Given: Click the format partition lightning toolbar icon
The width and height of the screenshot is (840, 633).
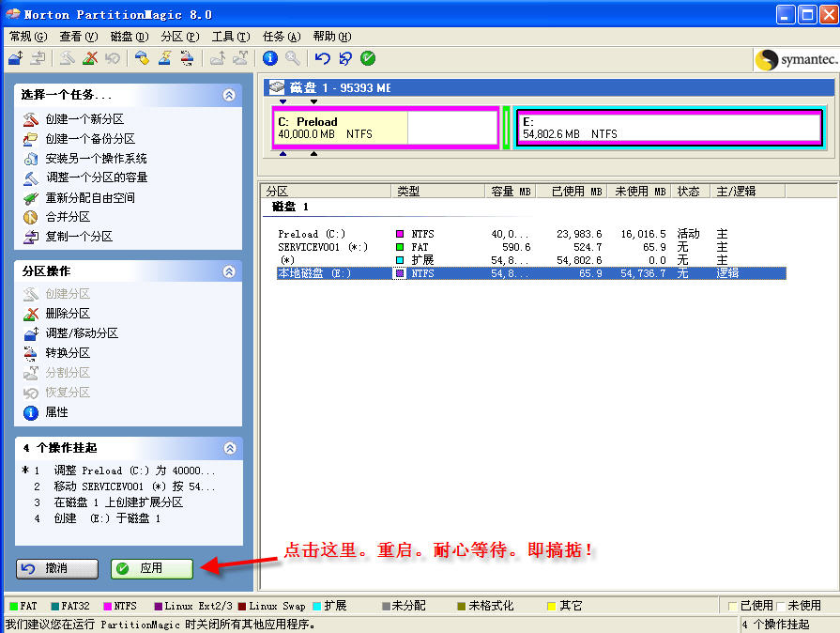Looking at the screenshot, I should [x=164, y=58].
